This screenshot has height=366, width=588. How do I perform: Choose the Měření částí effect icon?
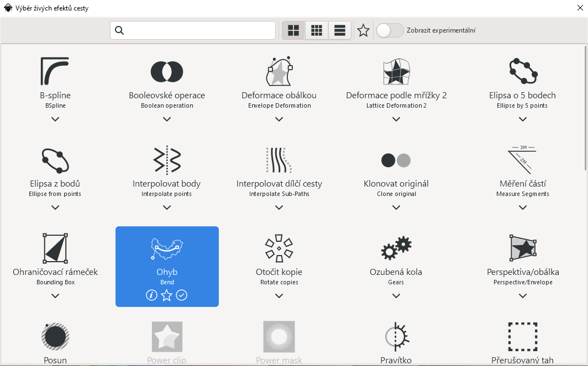click(x=523, y=160)
